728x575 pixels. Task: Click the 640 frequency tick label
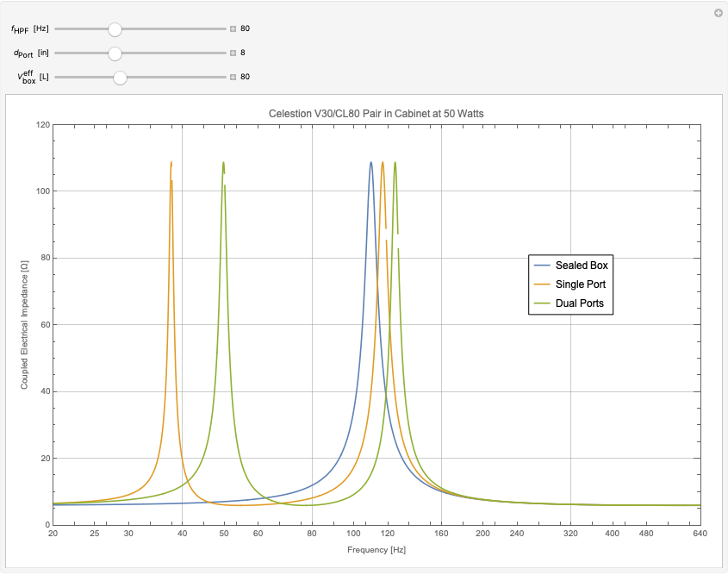point(700,534)
